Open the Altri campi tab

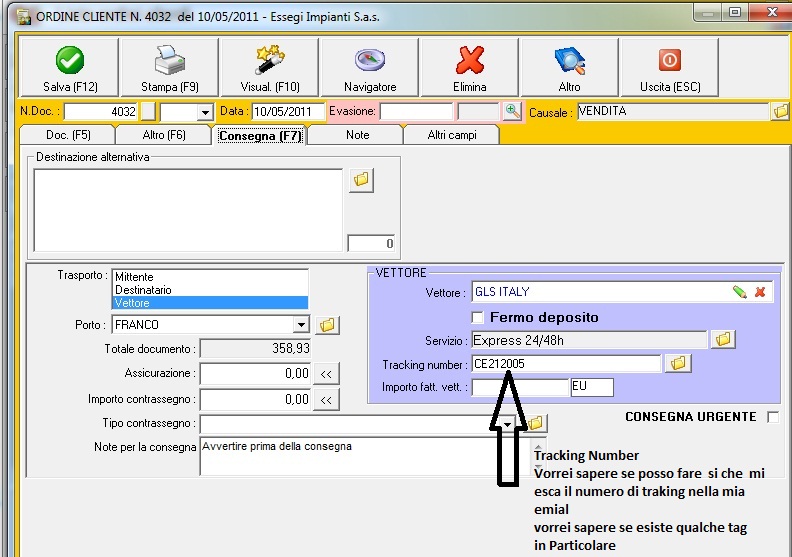pos(452,135)
